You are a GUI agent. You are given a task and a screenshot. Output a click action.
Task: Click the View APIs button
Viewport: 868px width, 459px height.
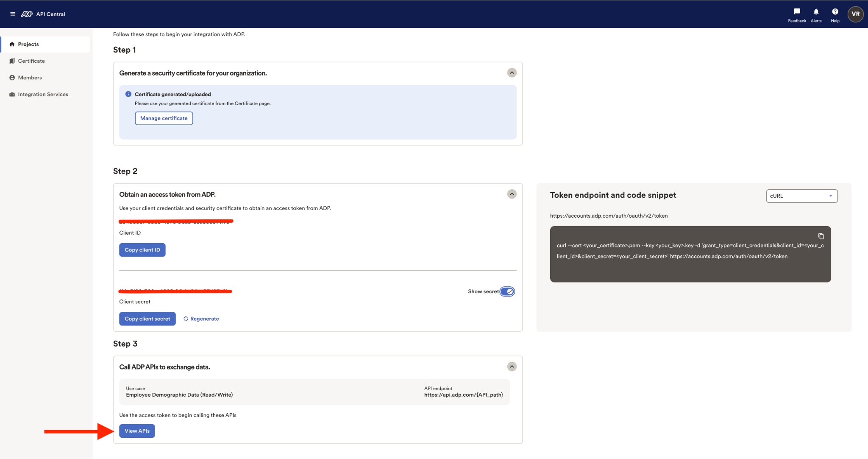(x=137, y=431)
